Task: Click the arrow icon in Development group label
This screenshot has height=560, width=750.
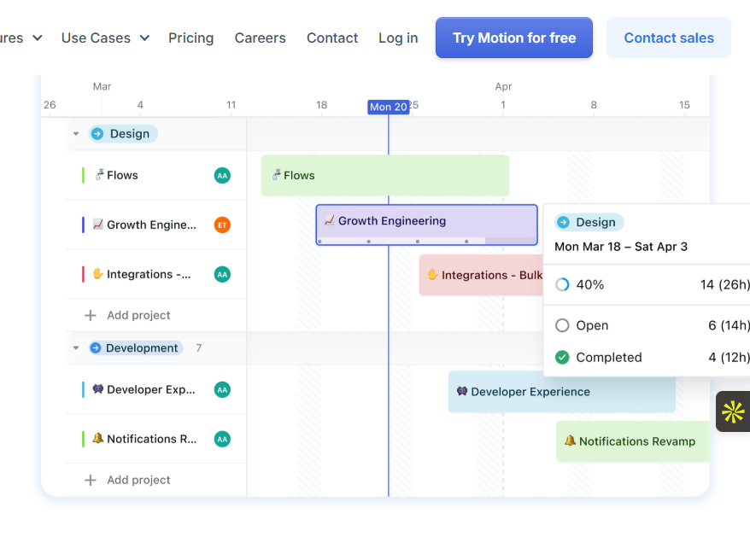Action: (x=96, y=347)
